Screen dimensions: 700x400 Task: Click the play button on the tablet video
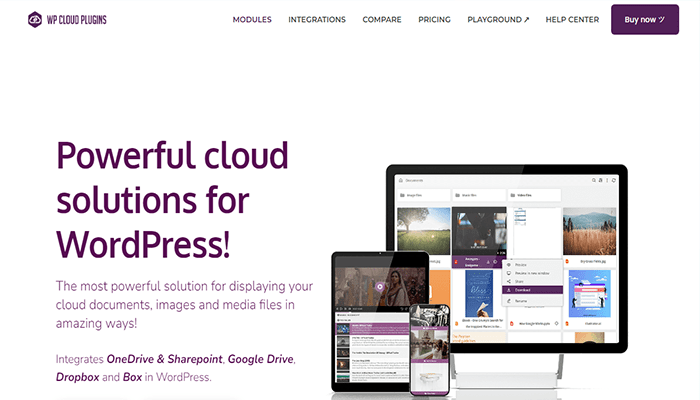379,287
